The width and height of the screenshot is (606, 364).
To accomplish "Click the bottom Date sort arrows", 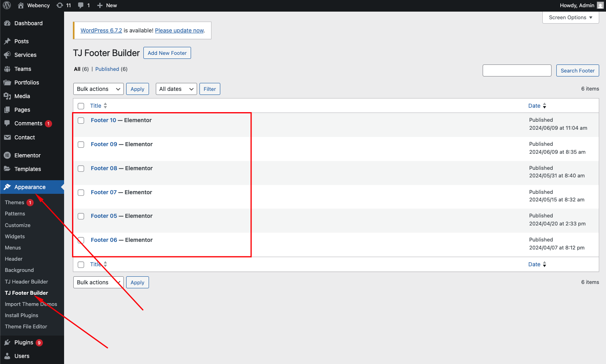I will (x=544, y=264).
